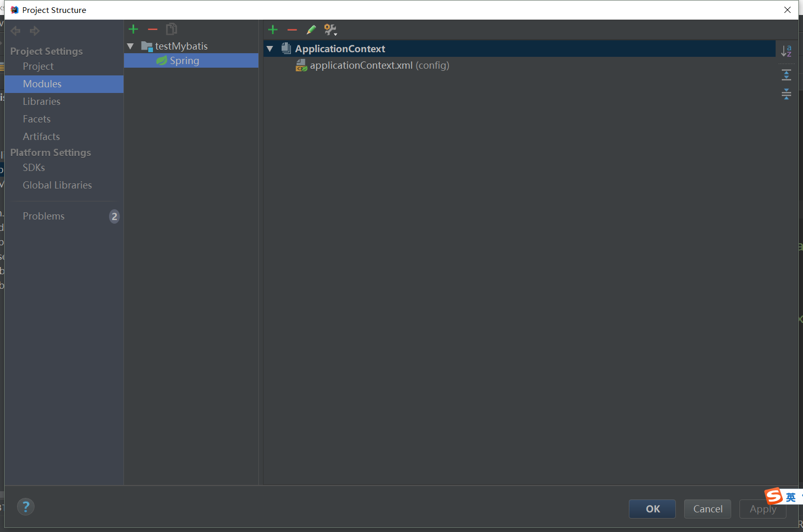Click the Spring leaf facet icon
This screenshot has height=532, width=803.
pos(162,61)
